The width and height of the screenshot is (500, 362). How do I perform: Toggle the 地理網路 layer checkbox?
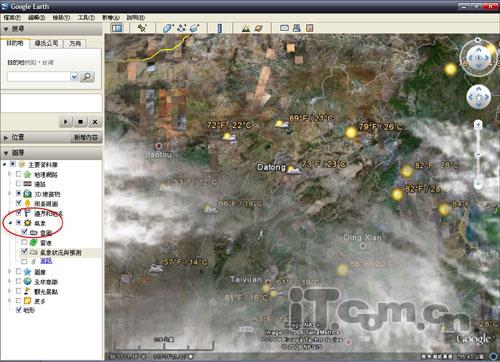(x=18, y=174)
